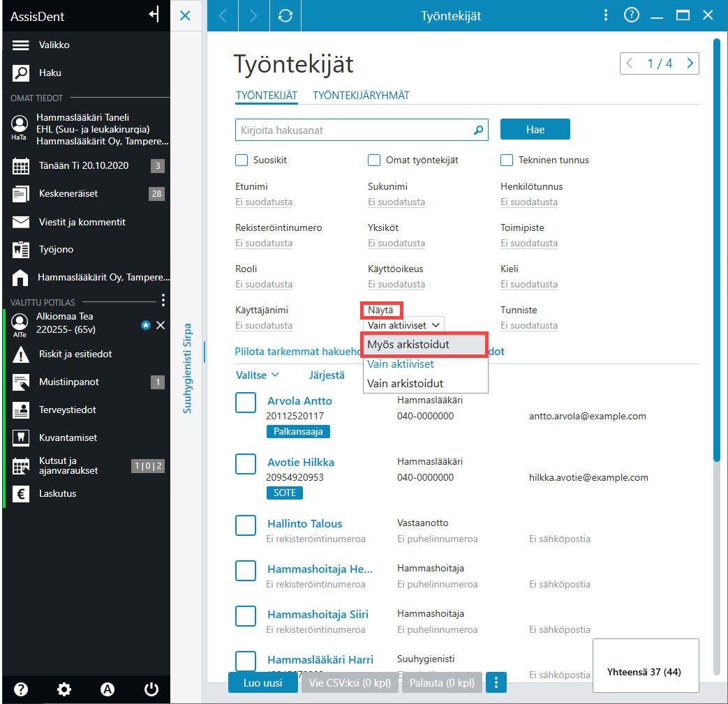The width and height of the screenshot is (728, 704).
Task: Open the help question mark in sidebar footer
Action: coord(21,689)
